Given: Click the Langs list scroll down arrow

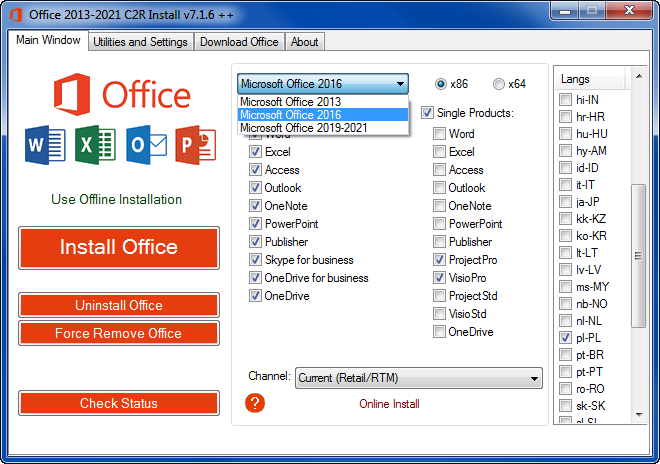Looking at the screenshot, I should pyautogui.click(x=639, y=415).
